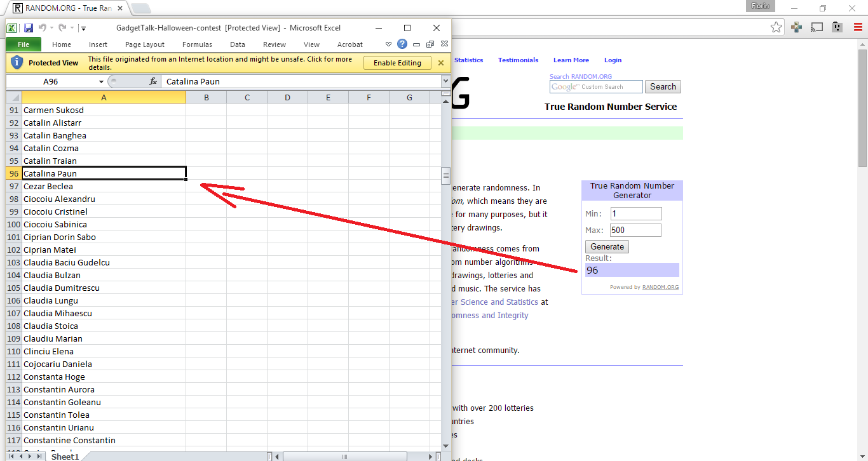This screenshot has height=461, width=868.
Task: Select cell with Catalin Banghea
Action: click(x=104, y=135)
